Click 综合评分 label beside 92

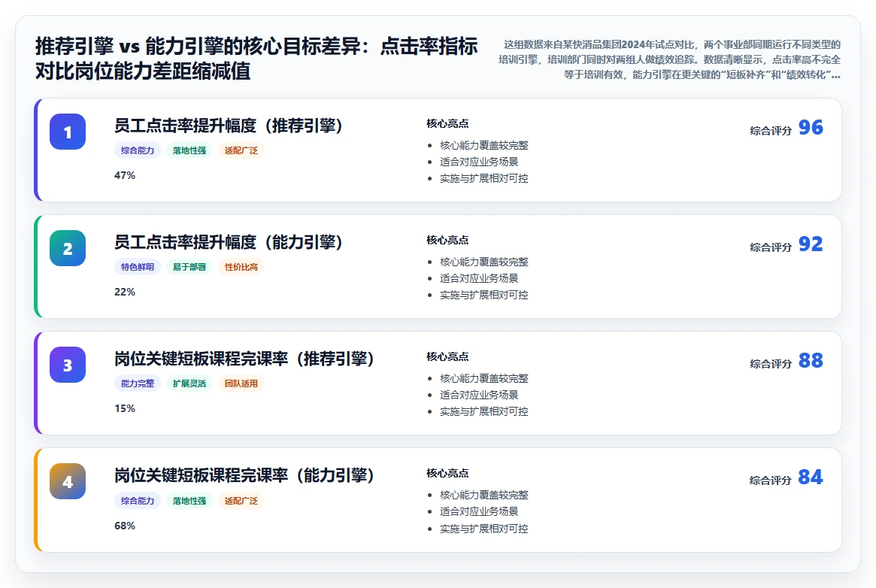[771, 247]
